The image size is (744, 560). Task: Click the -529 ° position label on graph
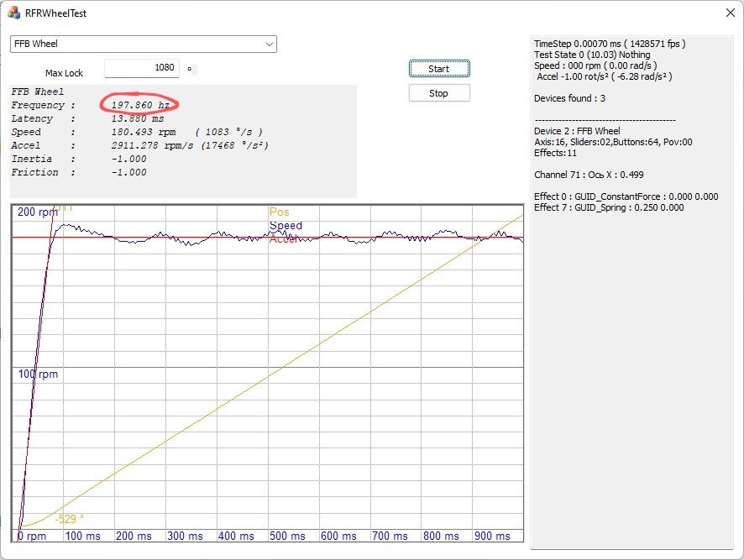click(x=70, y=519)
